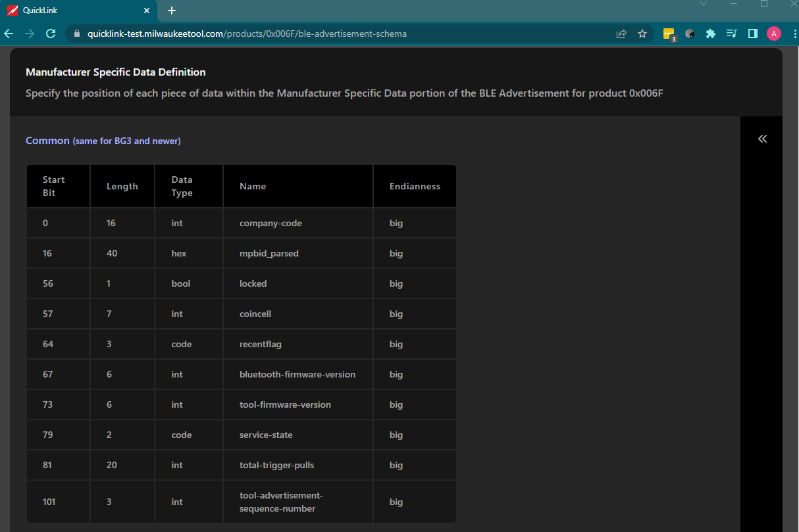Screen dimensions: 799x532
Task: Reload the current page
Action: (51, 34)
